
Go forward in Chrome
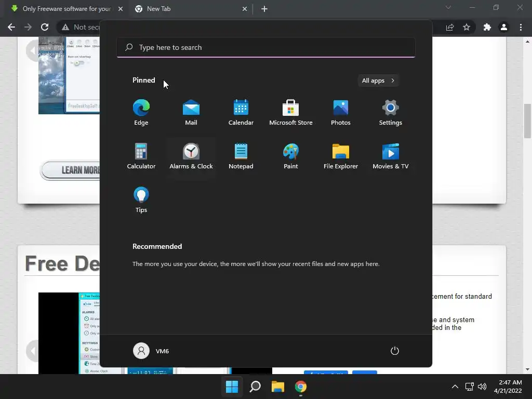coord(28,27)
